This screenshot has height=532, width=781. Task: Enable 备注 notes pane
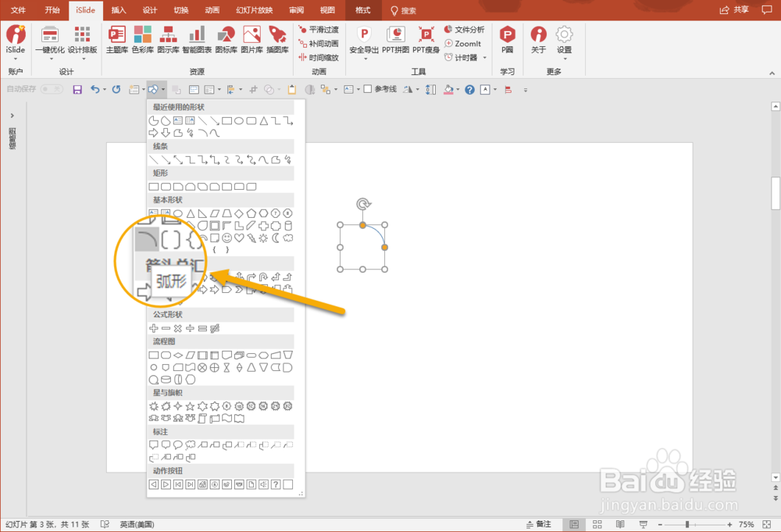540,523
